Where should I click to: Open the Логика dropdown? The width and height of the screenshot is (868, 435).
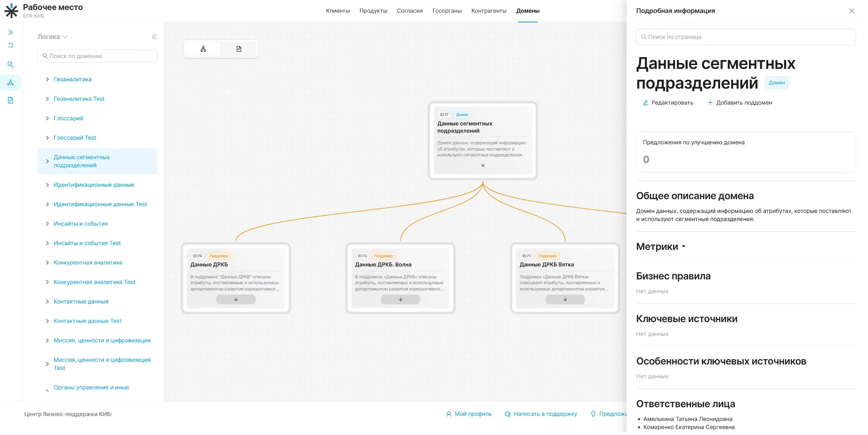point(53,37)
